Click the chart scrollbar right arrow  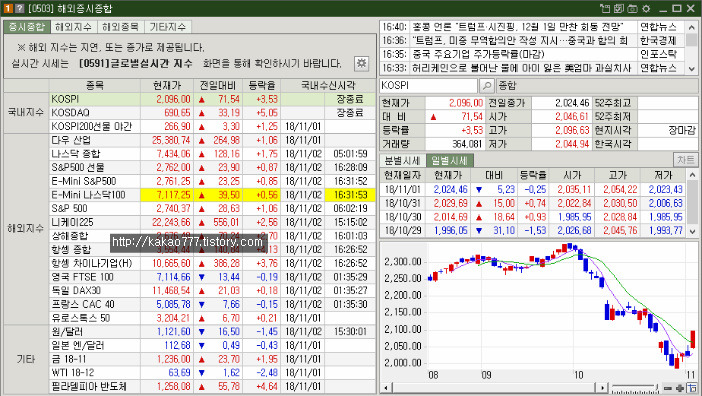tap(603, 388)
